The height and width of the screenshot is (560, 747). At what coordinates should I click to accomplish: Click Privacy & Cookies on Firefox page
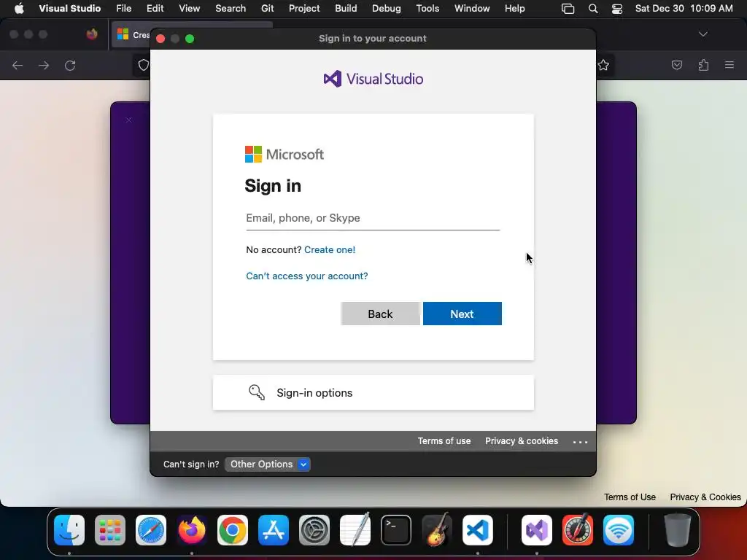[x=705, y=497]
